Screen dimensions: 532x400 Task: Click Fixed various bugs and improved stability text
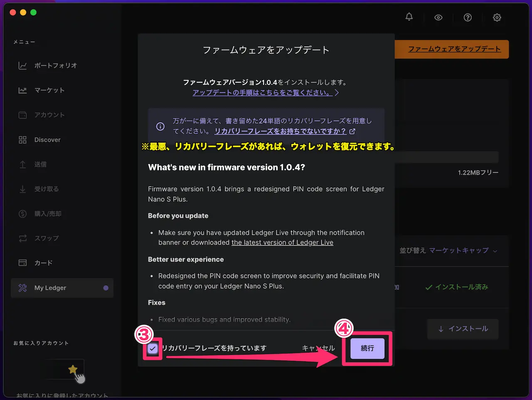click(224, 319)
